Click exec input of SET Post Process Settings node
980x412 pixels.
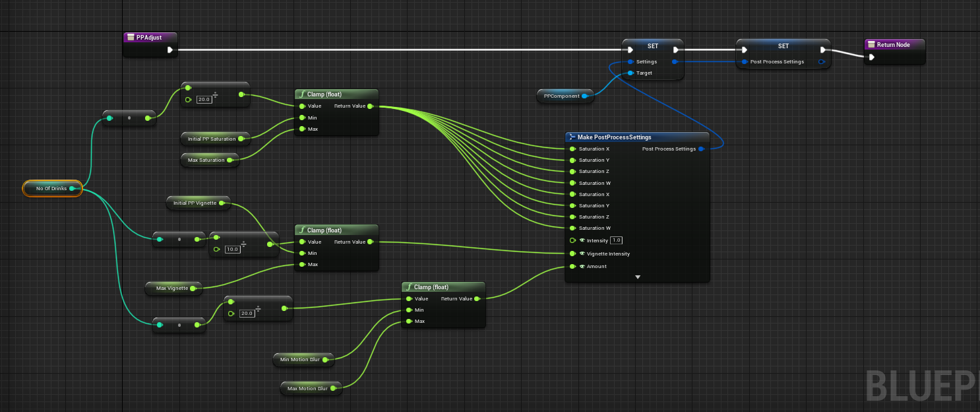(745, 50)
